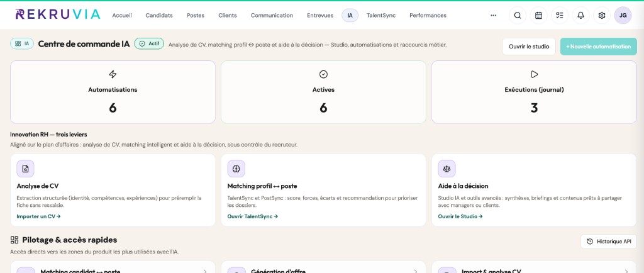Follow the Ouvrir le Studio link
Viewport: 644px width, 273px height.
pos(460,216)
